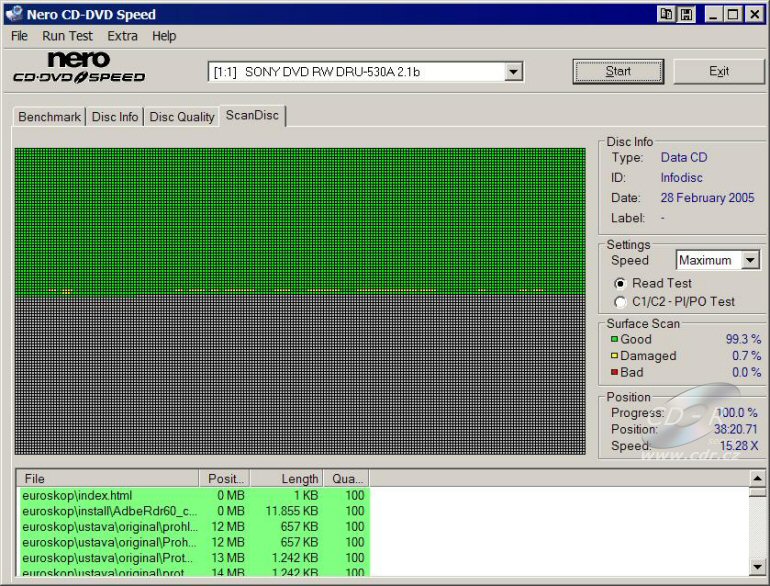770x586 pixels.
Task: Click the 38:20.71 position value
Action: click(736, 429)
